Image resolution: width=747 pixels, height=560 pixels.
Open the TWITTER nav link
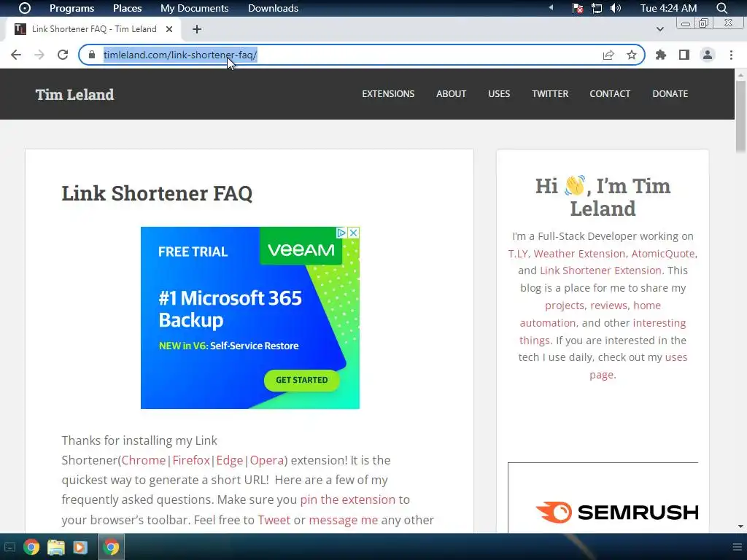click(550, 94)
